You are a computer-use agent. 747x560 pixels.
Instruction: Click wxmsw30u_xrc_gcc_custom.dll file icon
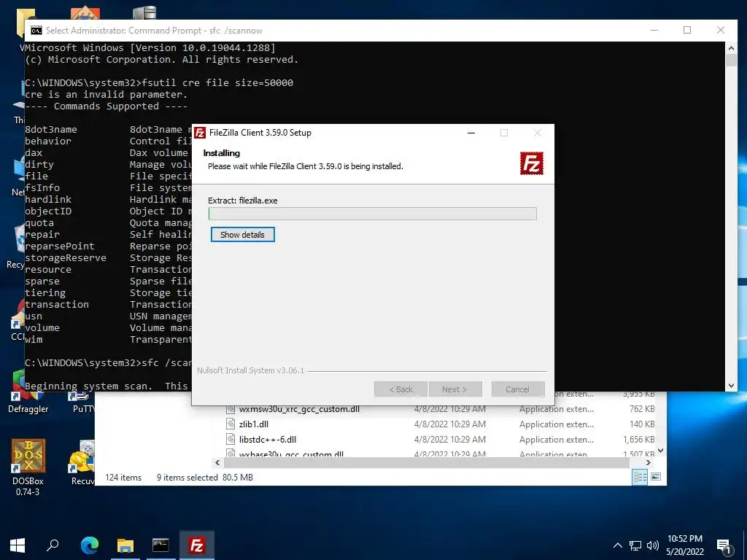(231, 409)
